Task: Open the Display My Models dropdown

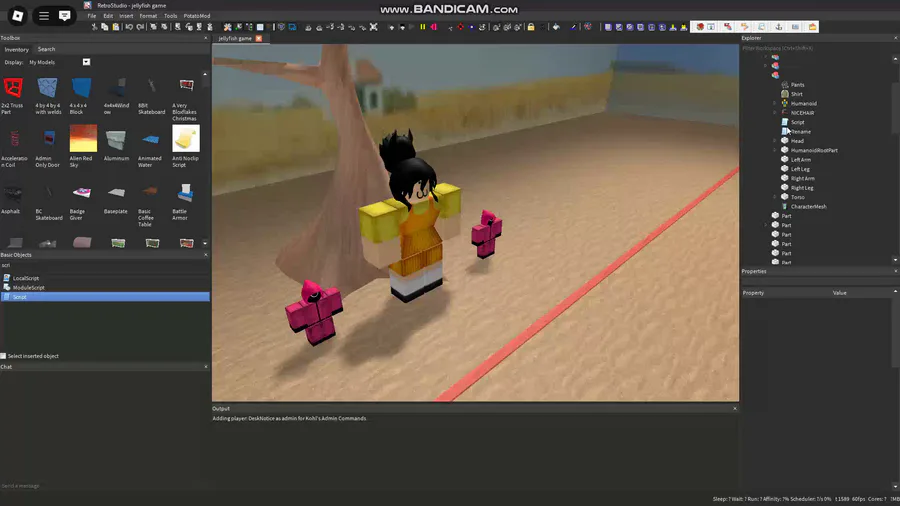Action: click(x=86, y=62)
